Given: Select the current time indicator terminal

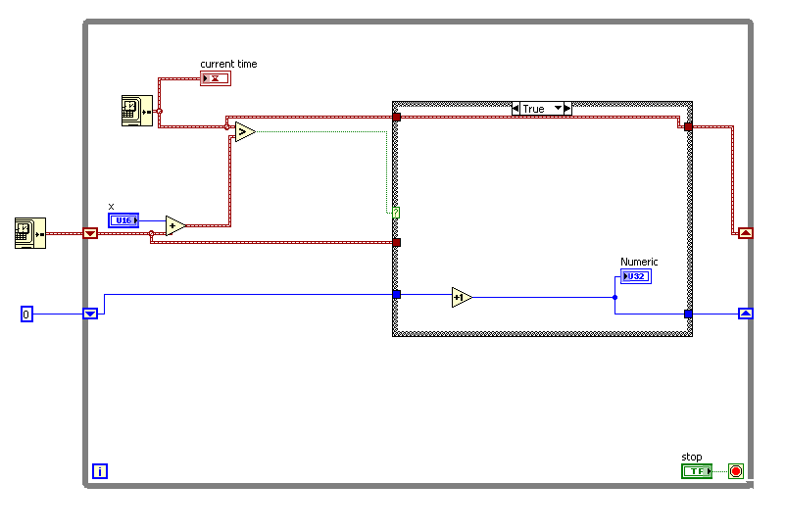Looking at the screenshot, I should (216, 78).
